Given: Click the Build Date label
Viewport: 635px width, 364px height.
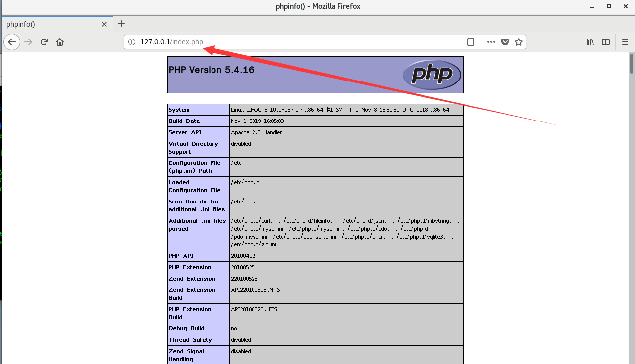Looking at the screenshot, I should [184, 121].
